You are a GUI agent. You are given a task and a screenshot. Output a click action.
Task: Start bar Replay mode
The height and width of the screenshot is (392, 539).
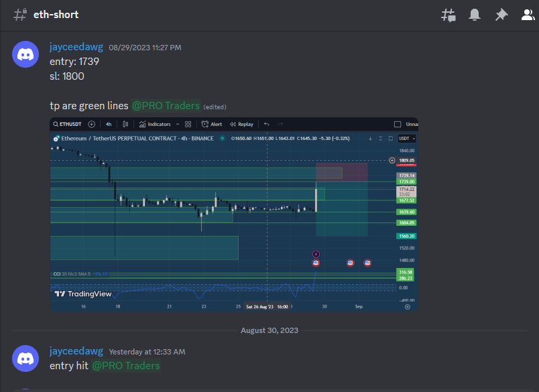click(x=241, y=125)
